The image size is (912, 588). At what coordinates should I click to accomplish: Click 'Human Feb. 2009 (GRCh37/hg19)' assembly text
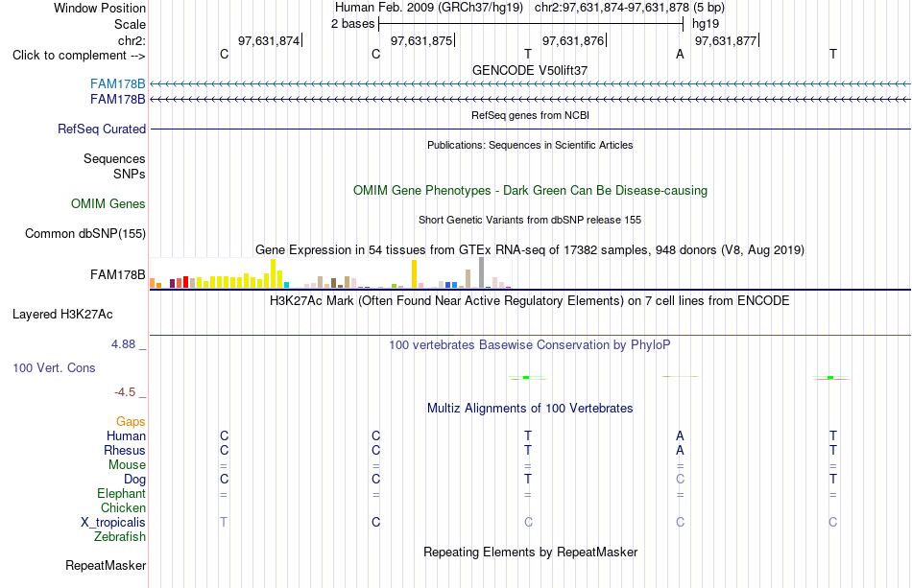coord(429,8)
